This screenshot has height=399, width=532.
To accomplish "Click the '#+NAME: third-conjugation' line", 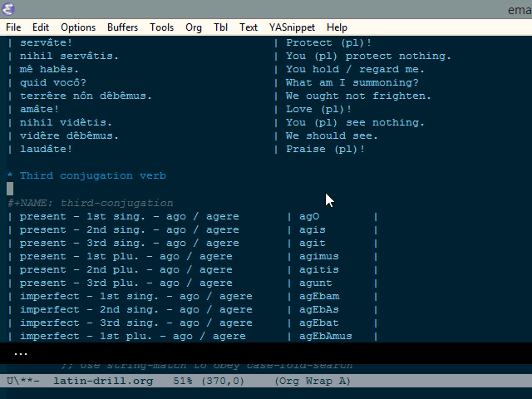I will coord(91,203).
